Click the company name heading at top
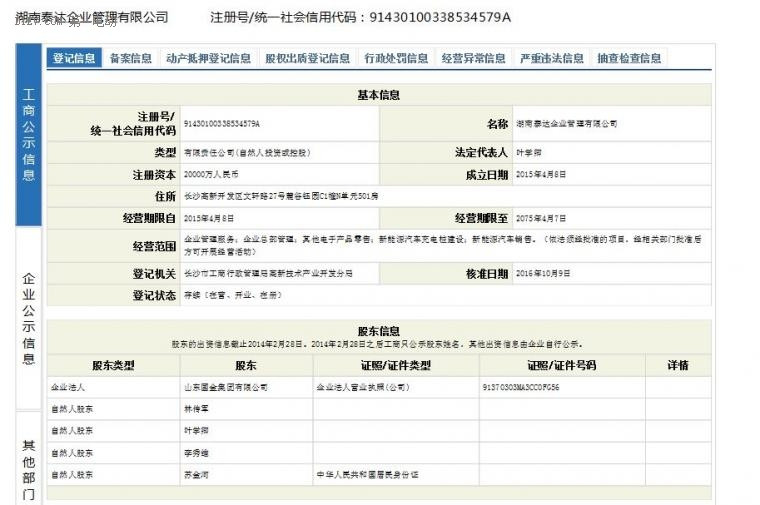Image resolution: width=760 pixels, height=505 pixels. coord(92,17)
